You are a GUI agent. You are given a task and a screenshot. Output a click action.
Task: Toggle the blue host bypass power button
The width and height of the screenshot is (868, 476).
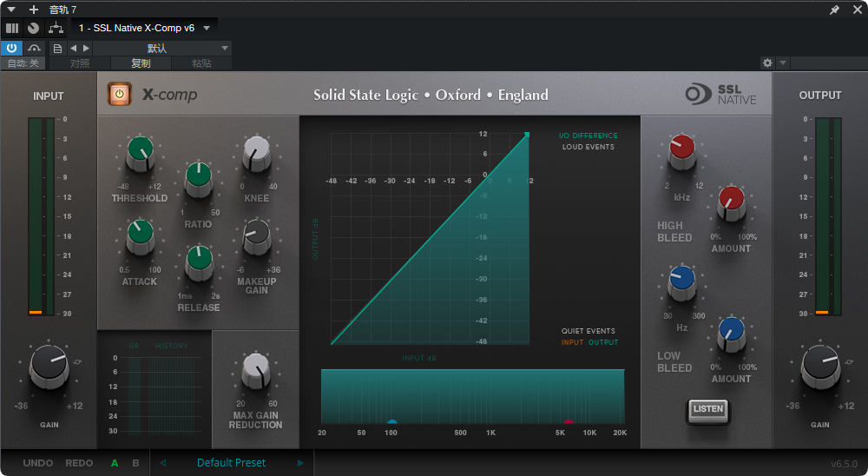(11, 49)
